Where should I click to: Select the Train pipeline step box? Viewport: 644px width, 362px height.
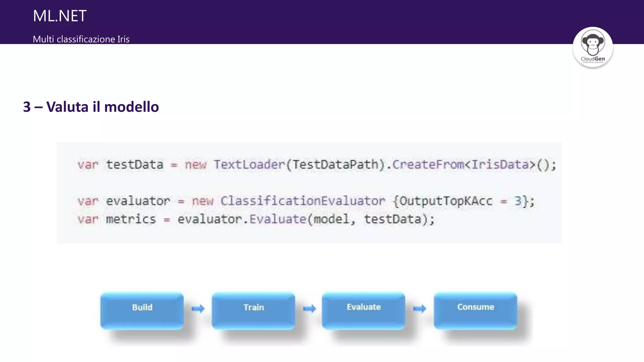click(253, 310)
